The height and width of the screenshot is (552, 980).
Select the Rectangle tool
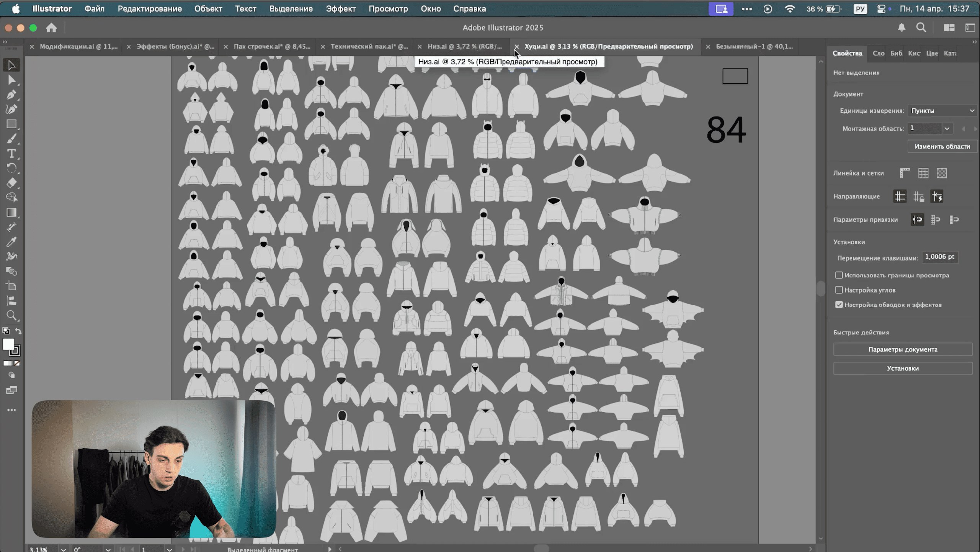coord(11,124)
